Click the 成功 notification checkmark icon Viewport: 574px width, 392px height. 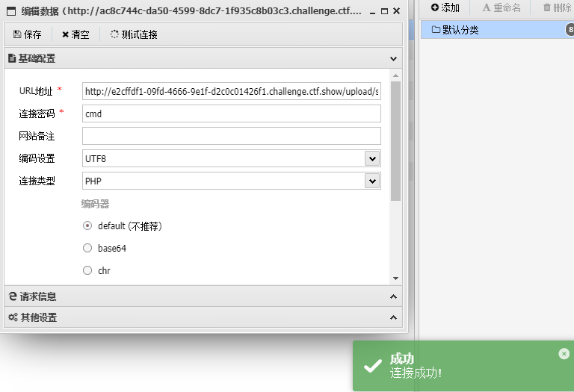point(373,366)
